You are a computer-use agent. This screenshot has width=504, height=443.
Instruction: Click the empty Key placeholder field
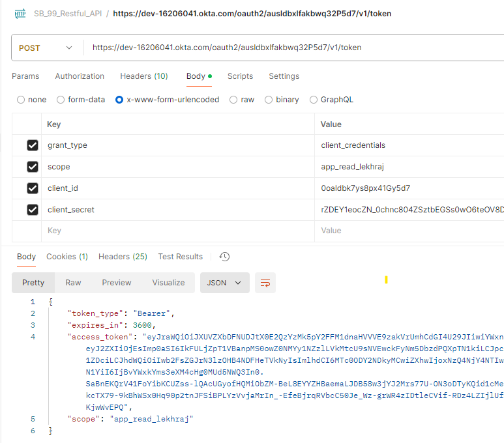coord(178,231)
